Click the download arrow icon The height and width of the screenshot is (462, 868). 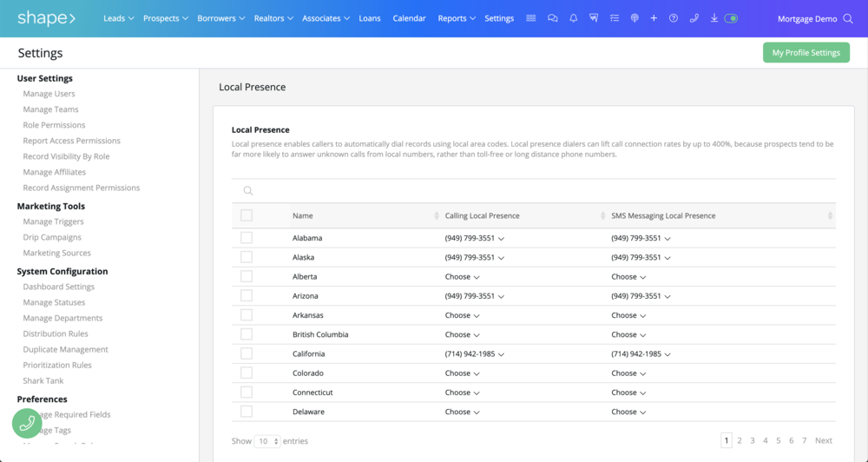pos(714,18)
